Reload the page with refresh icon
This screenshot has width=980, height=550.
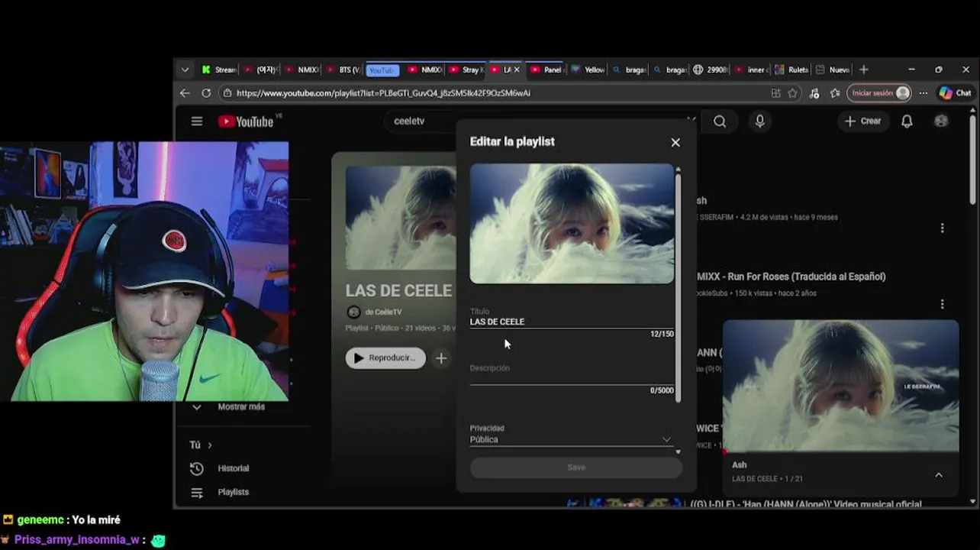[206, 93]
